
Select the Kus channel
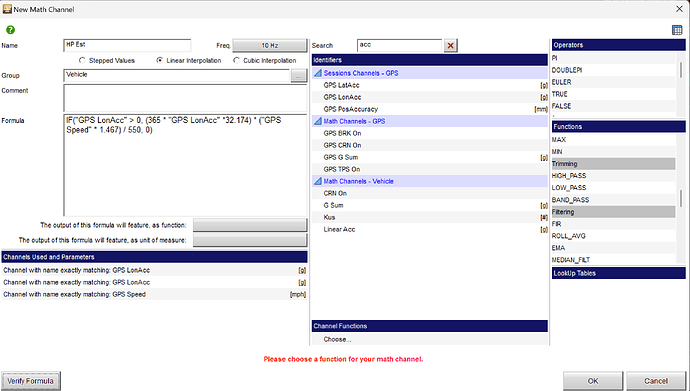click(x=429, y=217)
